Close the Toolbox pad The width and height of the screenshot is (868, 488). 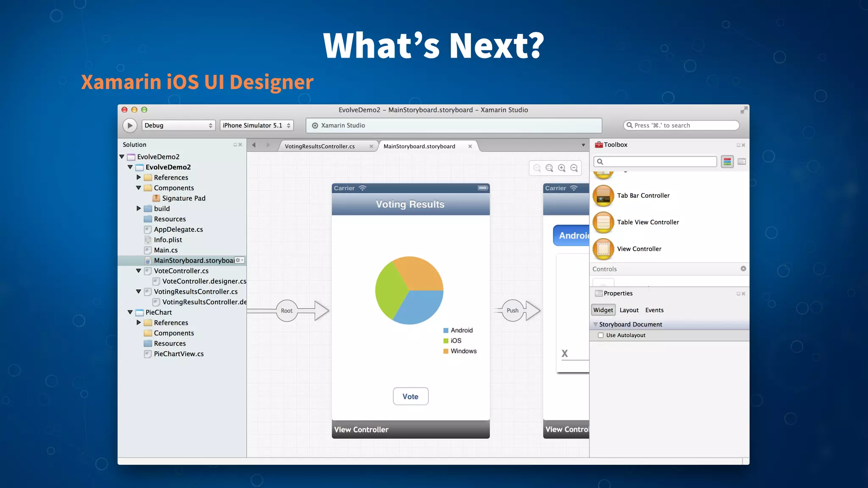pyautogui.click(x=743, y=145)
